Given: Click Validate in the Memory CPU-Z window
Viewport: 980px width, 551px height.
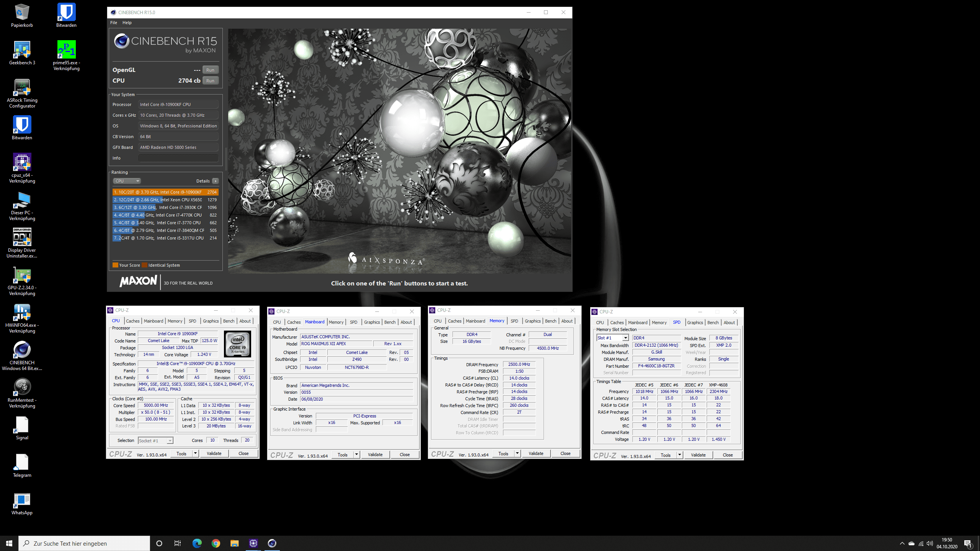Looking at the screenshot, I should click(x=536, y=453).
